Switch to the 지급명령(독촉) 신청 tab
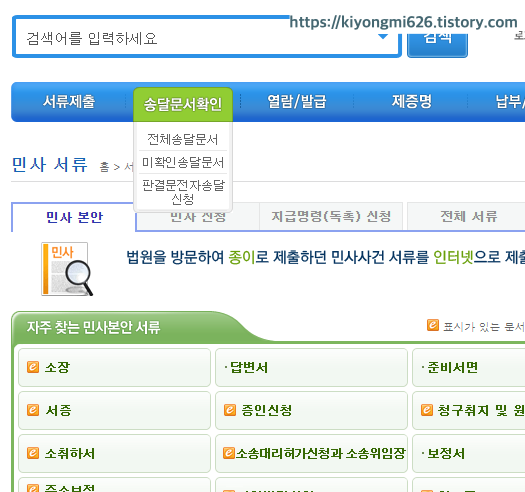The image size is (525, 492). (331, 216)
